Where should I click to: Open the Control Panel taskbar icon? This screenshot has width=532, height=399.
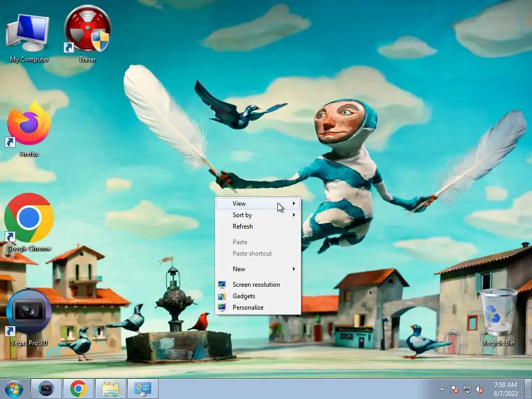142,389
